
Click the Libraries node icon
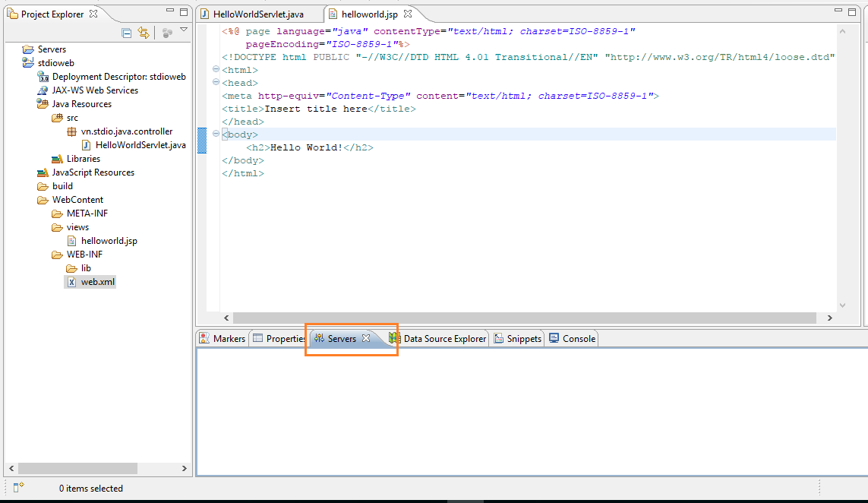pos(57,159)
